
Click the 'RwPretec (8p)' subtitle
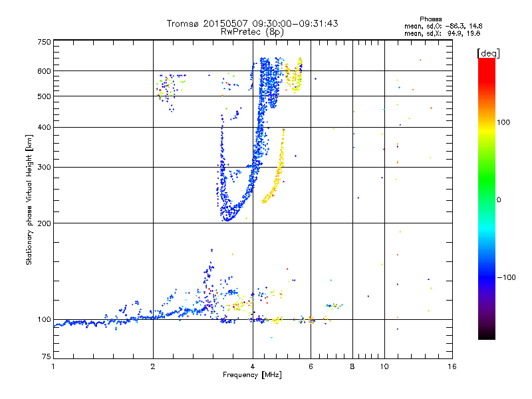252,32
